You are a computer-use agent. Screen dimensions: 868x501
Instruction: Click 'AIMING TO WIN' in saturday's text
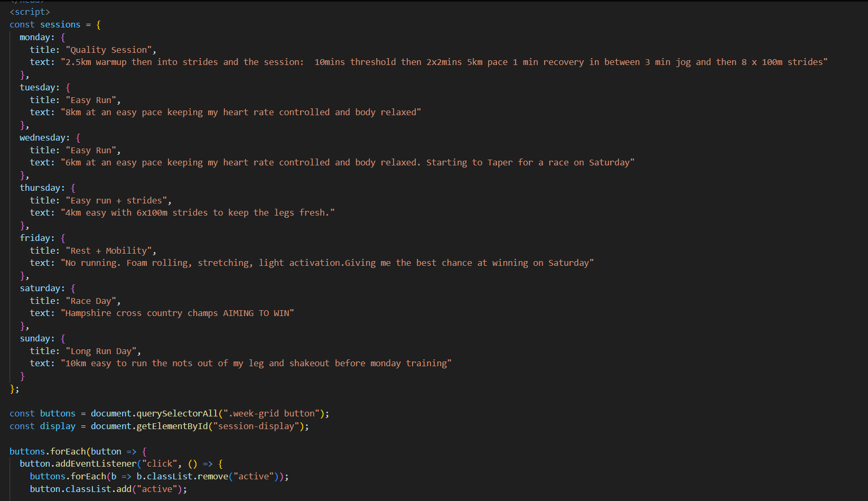256,313
